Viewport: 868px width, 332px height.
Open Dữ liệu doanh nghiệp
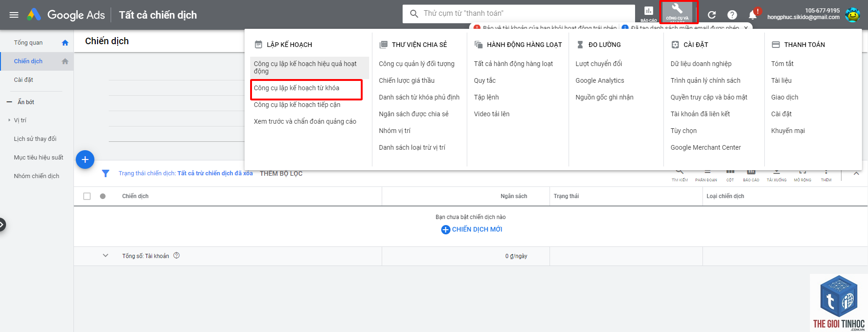(x=701, y=64)
